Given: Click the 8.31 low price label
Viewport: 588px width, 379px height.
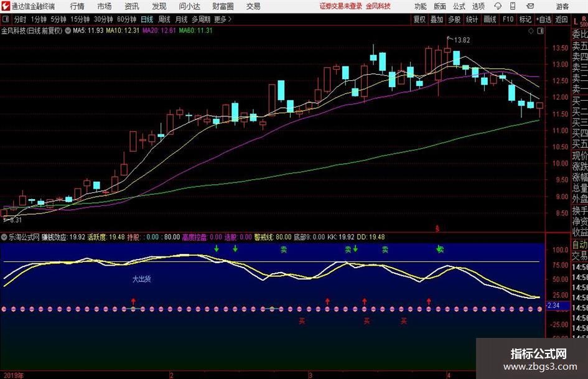Looking at the screenshot, I should click(16, 220).
